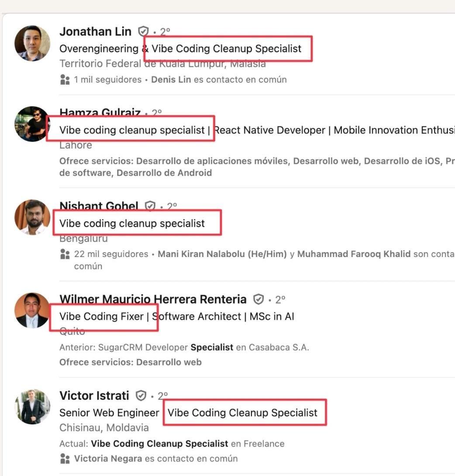Click Wilmer Mauricio Herrera Renteria's verified badge
Viewport: 455px width, 476px height.
click(259, 299)
